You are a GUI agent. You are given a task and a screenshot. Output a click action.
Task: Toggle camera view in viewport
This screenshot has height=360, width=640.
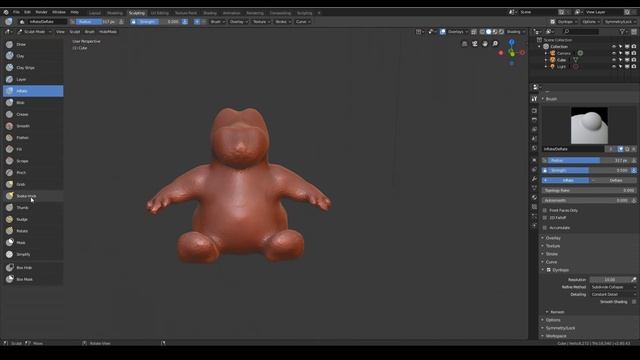(475, 44)
